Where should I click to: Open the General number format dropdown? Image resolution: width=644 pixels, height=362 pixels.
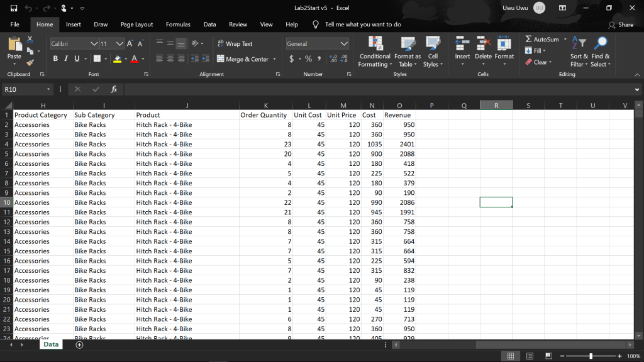tap(343, 44)
